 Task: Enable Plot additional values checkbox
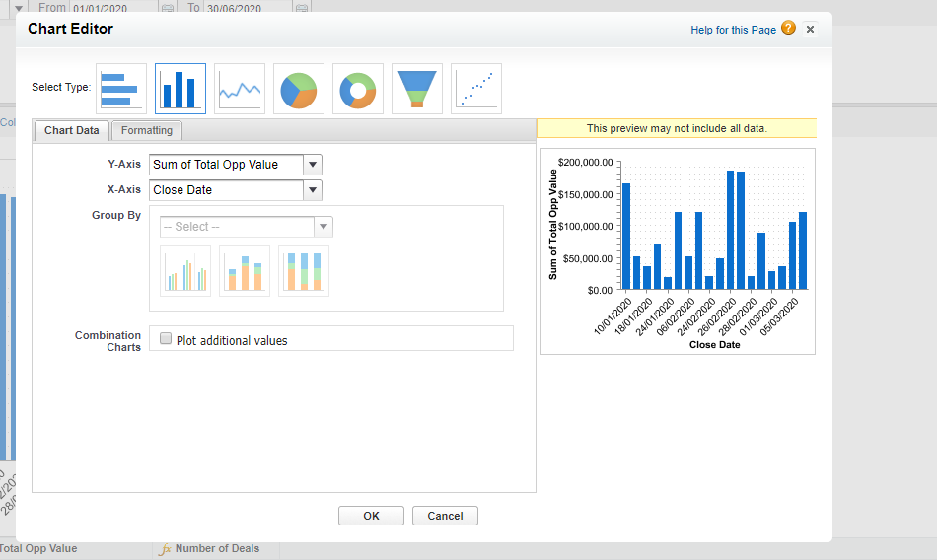[166, 339]
